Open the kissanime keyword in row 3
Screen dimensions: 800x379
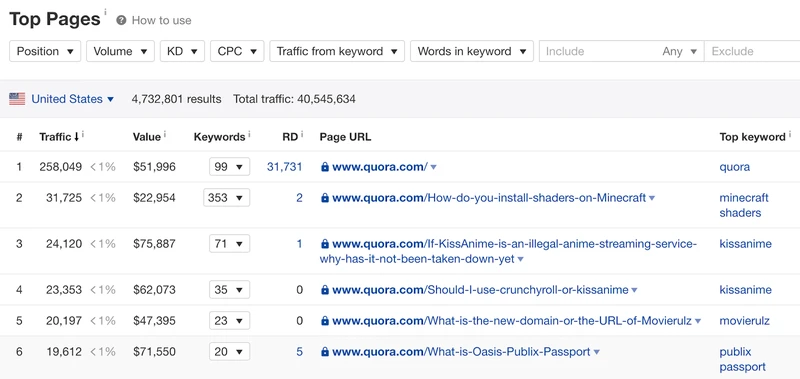pyautogui.click(x=745, y=244)
